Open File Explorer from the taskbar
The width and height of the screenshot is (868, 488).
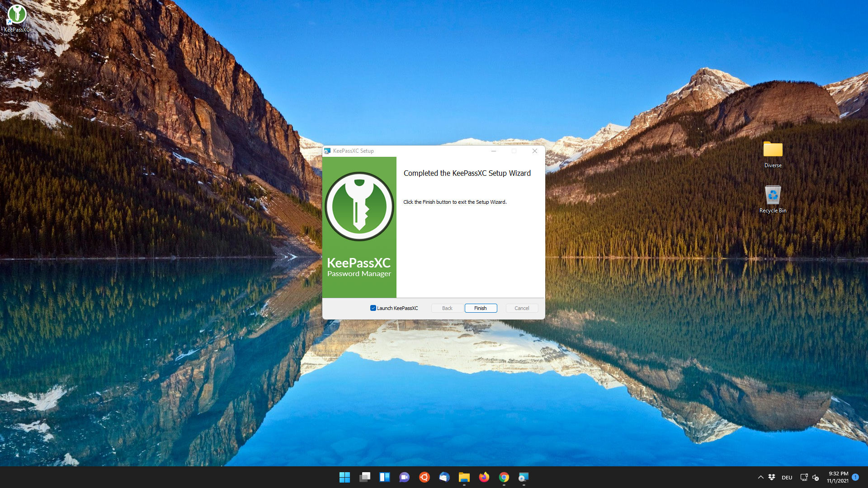[x=464, y=477]
